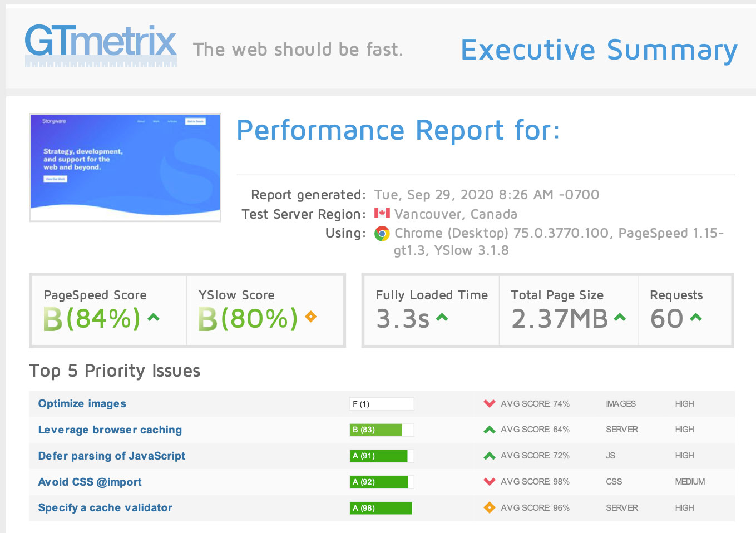756x533 pixels.
Task: Open the Avoid CSS @import issue
Action: point(90,482)
